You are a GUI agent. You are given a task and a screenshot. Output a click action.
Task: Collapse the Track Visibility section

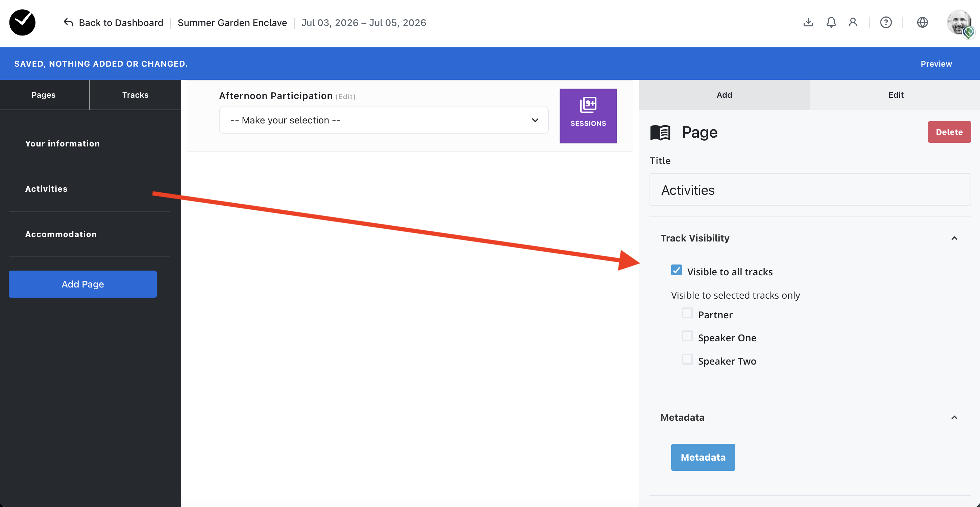pos(954,238)
